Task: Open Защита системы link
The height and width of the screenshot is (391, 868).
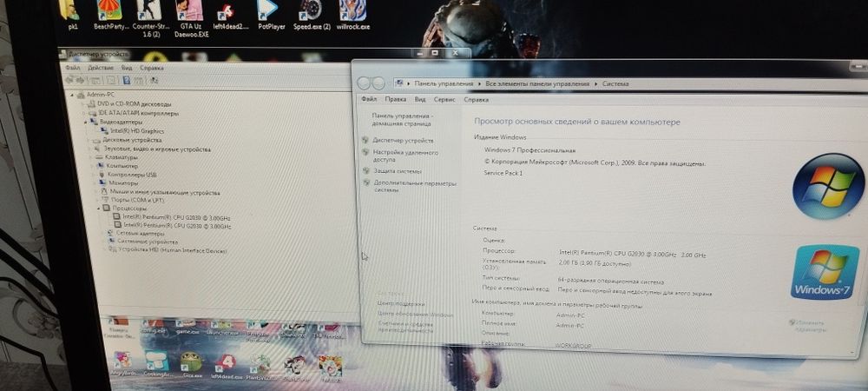Action: point(397,171)
